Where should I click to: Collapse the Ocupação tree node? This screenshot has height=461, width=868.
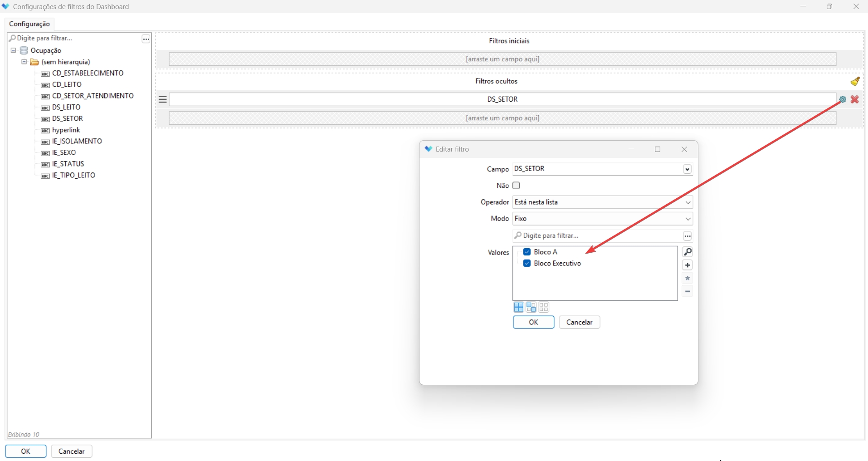pos(14,50)
